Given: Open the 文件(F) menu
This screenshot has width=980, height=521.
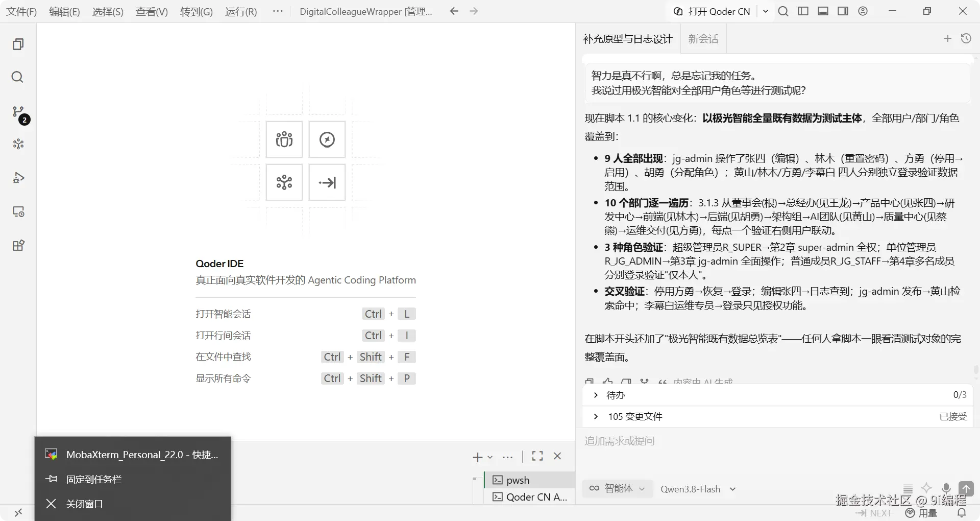Looking at the screenshot, I should pyautogui.click(x=21, y=11).
